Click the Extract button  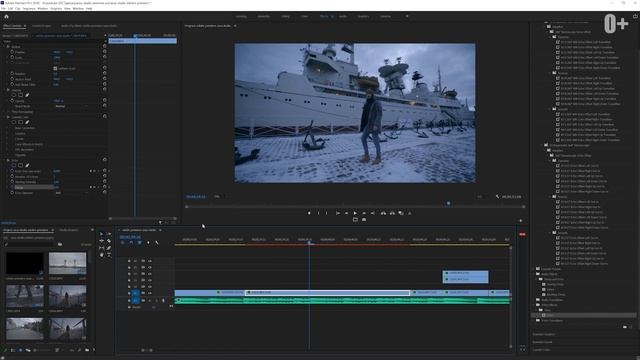click(x=392, y=213)
